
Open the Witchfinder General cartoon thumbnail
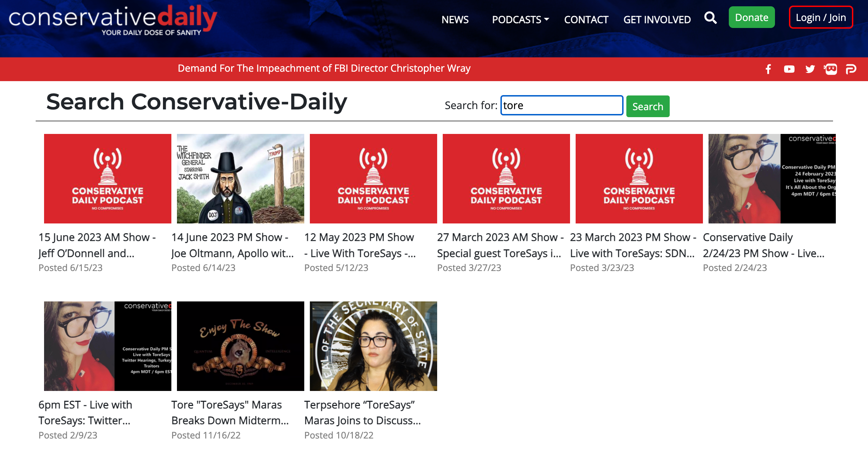240,178
